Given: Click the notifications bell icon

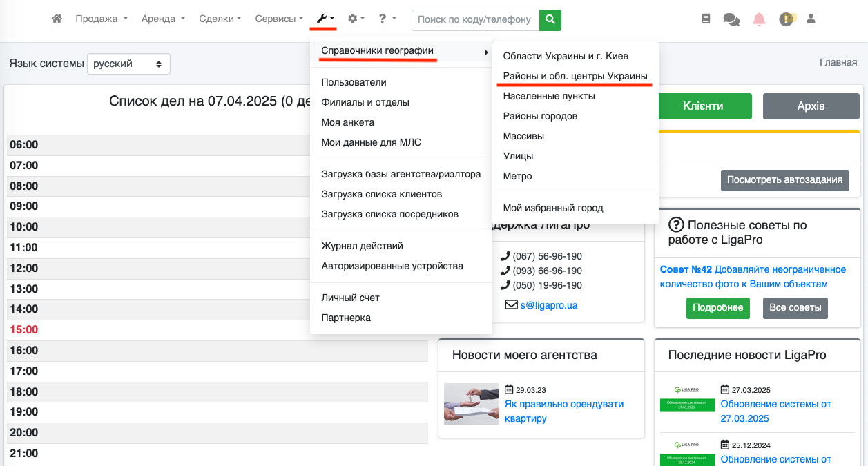Looking at the screenshot, I should [x=759, y=19].
